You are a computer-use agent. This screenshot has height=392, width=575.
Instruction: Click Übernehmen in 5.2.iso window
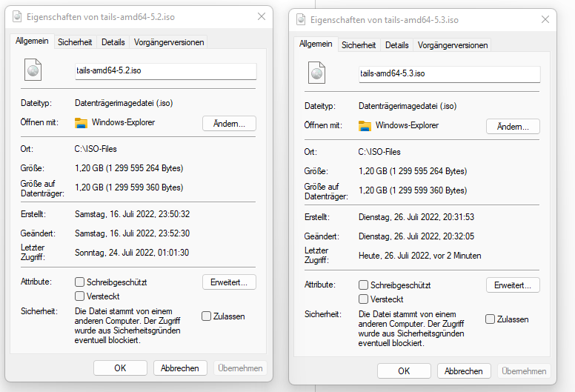coord(240,368)
